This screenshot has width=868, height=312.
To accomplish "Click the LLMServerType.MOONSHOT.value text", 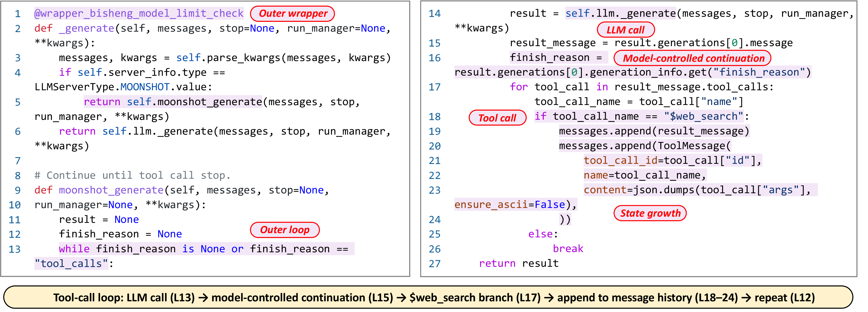I will coord(123,87).
